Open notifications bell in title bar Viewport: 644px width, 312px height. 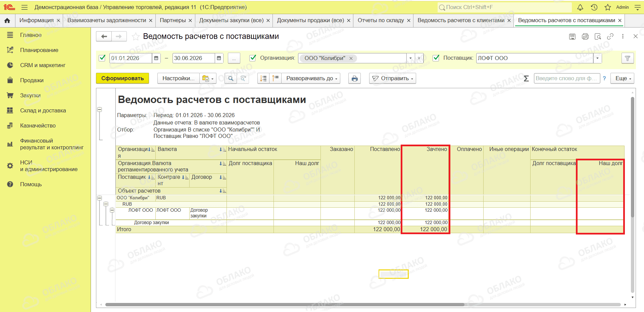(580, 7)
